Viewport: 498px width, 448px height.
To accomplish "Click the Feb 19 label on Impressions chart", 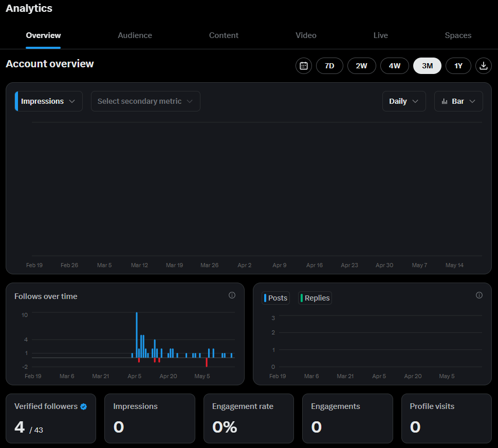I will tap(34, 265).
